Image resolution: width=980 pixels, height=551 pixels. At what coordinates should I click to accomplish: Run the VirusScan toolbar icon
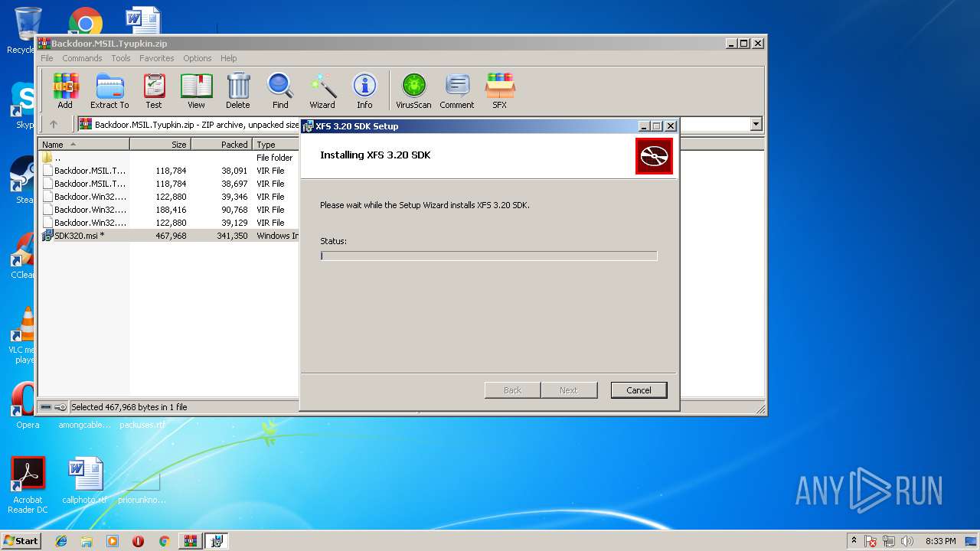(x=413, y=91)
